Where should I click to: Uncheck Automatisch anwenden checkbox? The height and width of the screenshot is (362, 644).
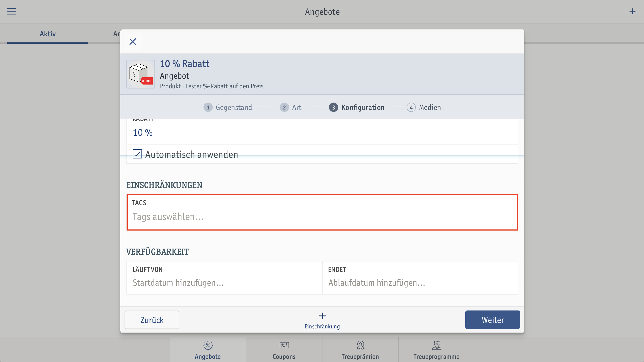click(x=137, y=154)
